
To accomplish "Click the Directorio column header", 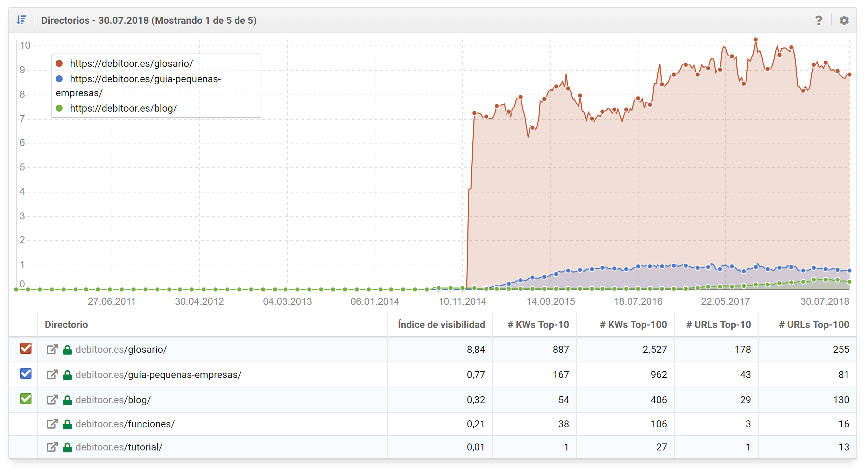I will tap(66, 324).
